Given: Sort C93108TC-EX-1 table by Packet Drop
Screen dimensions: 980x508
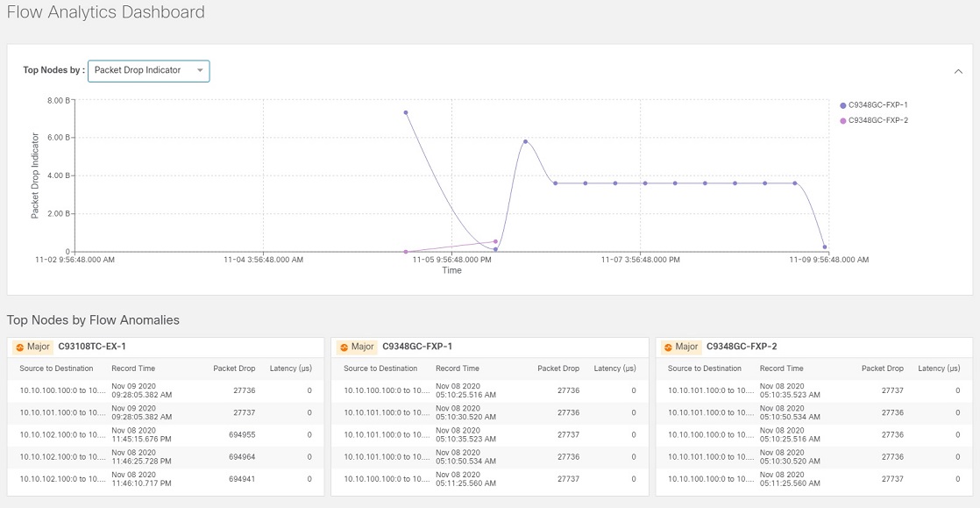Looking at the screenshot, I should pyautogui.click(x=234, y=368).
